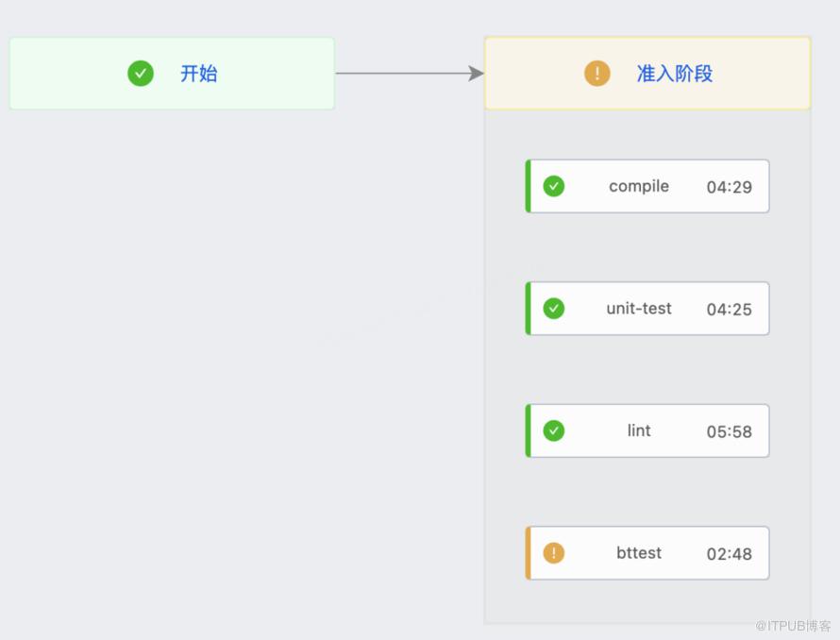The image size is (840, 640).
Task: Click the 02:48 duration on bttest
Action: [730, 554]
